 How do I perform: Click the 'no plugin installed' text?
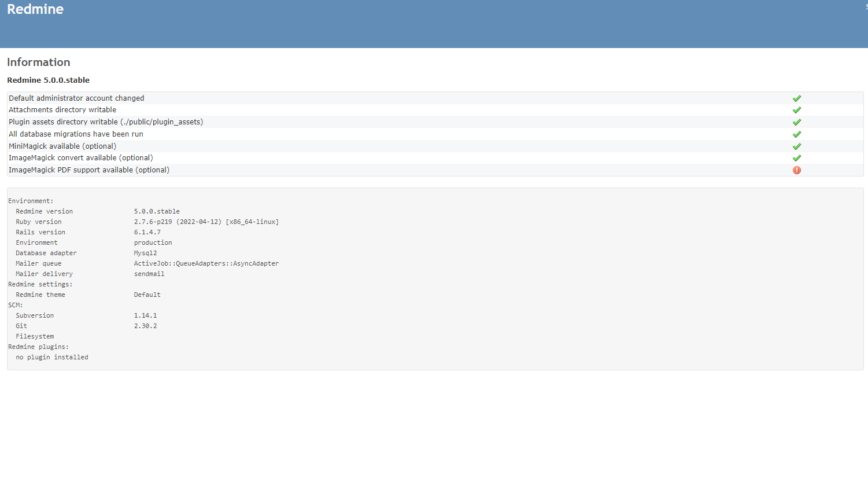52,358
